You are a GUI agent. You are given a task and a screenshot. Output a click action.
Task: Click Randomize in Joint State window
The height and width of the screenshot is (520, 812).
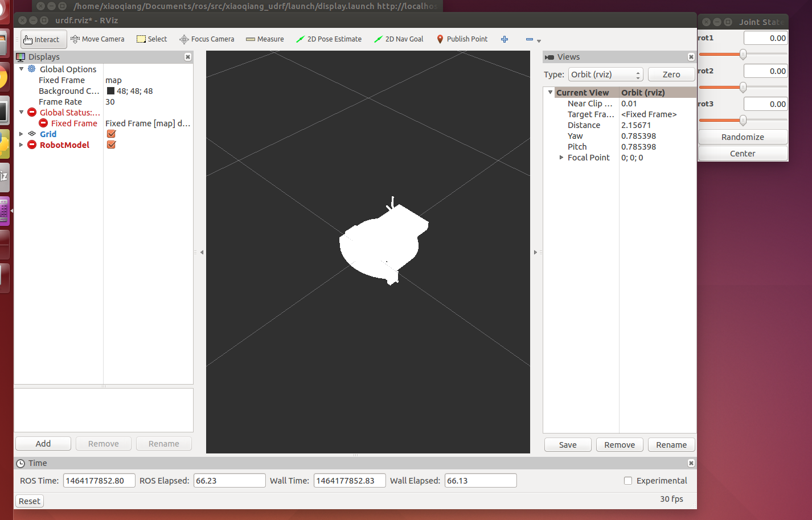tap(743, 137)
